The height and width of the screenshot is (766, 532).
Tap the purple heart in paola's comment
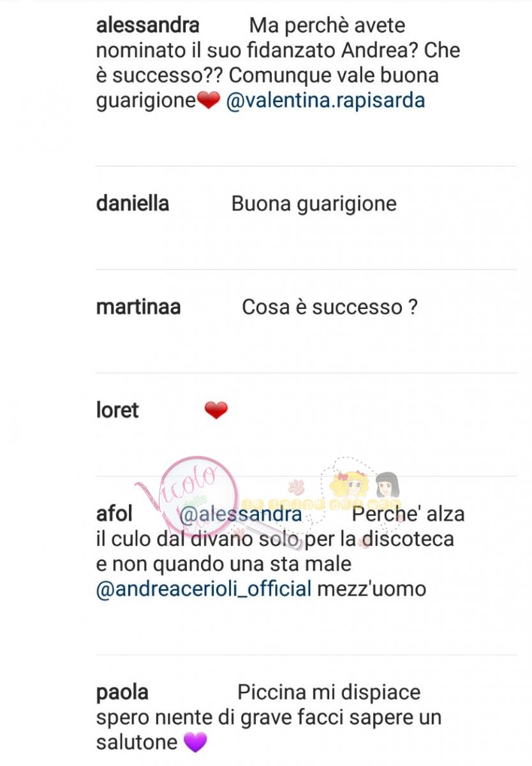click(x=195, y=743)
